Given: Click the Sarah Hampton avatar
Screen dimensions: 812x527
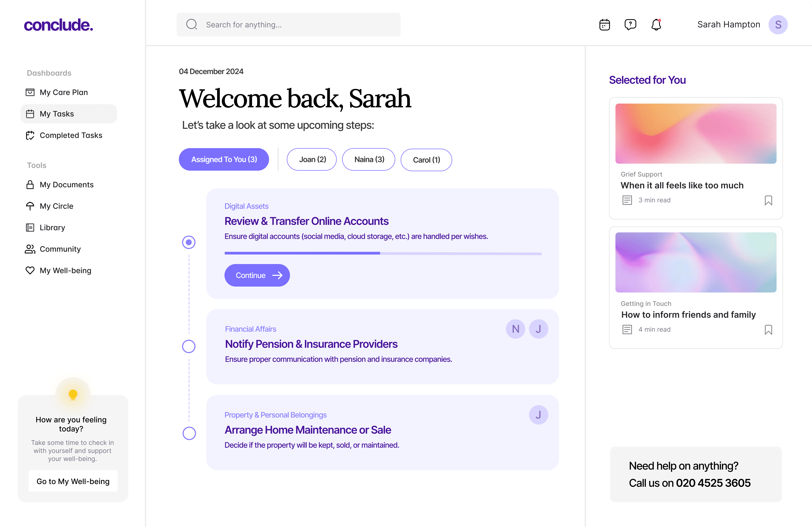Looking at the screenshot, I should coord(778,25).
